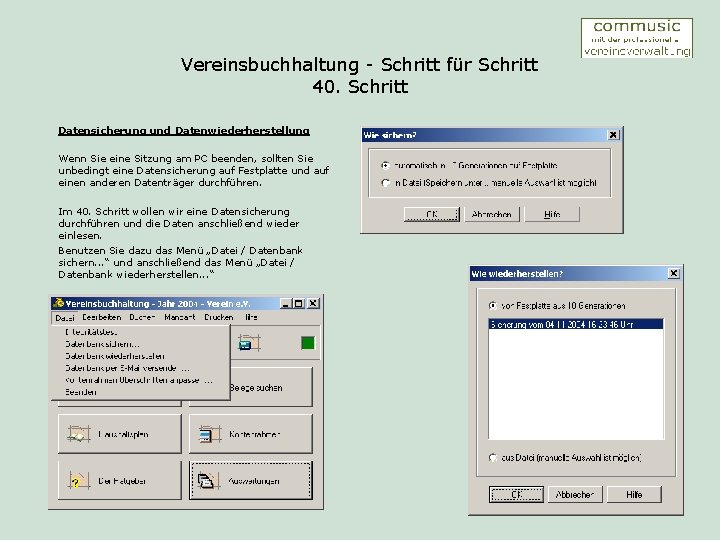Select 'Sicherung vom 04.11.2004' list entry

coord(576,324)
